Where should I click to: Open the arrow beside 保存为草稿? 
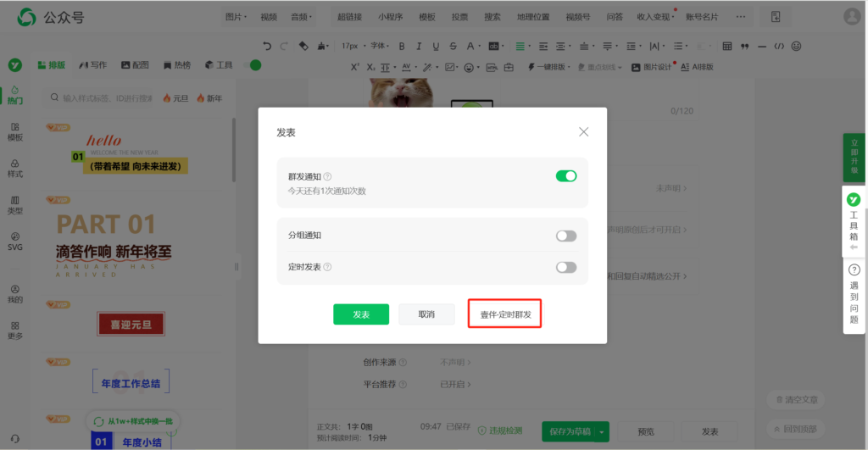pos(602,431)
